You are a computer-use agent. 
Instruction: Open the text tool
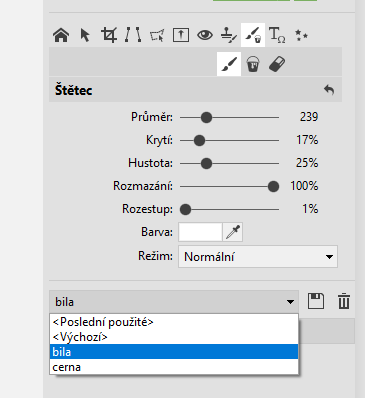click(277, 35)
